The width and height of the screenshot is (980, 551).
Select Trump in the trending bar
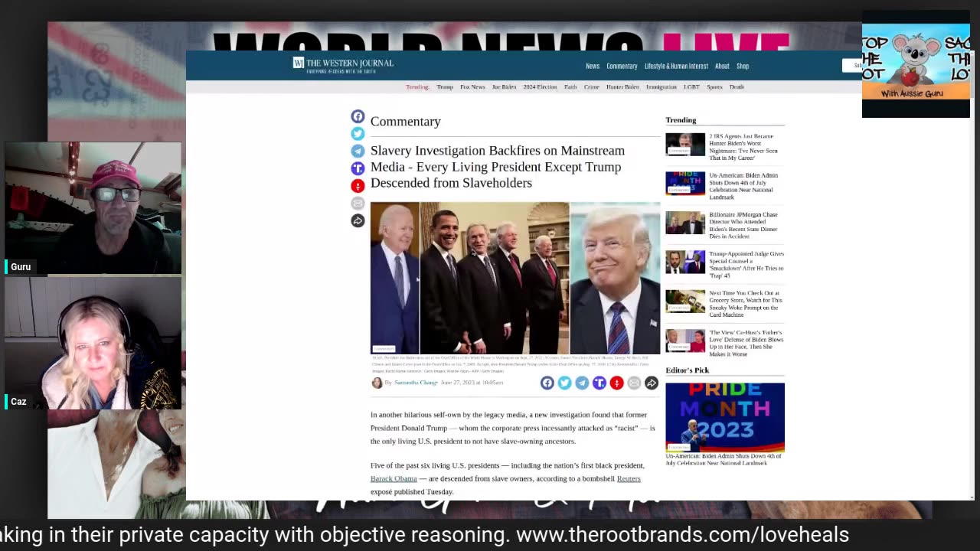click(x=445, y=87)
